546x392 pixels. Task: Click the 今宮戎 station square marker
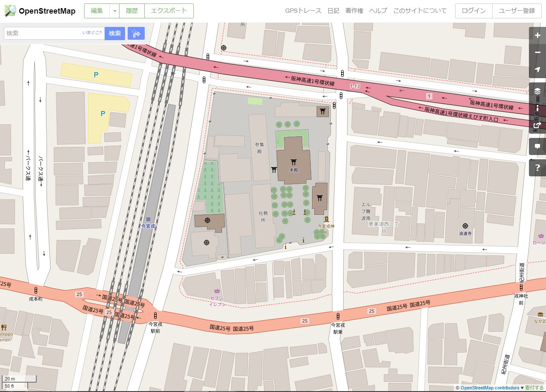148,219
